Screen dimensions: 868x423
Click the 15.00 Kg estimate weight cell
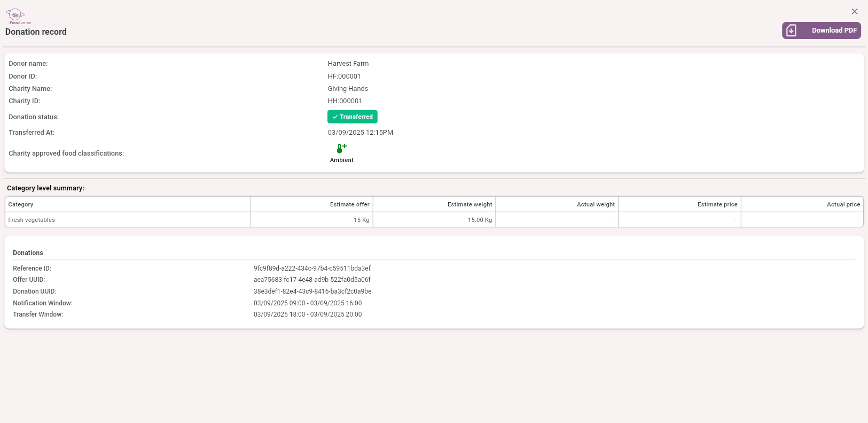[480, 220]
